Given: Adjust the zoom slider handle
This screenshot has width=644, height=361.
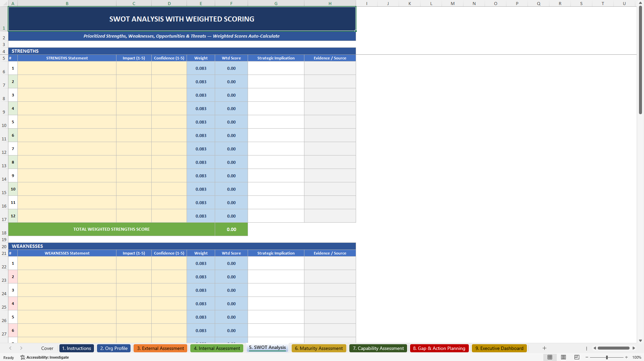Looking at the screenshot, I should 607,357.
